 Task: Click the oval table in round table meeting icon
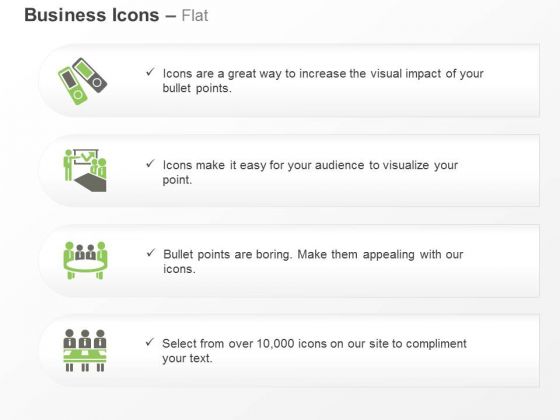(85, 266)
